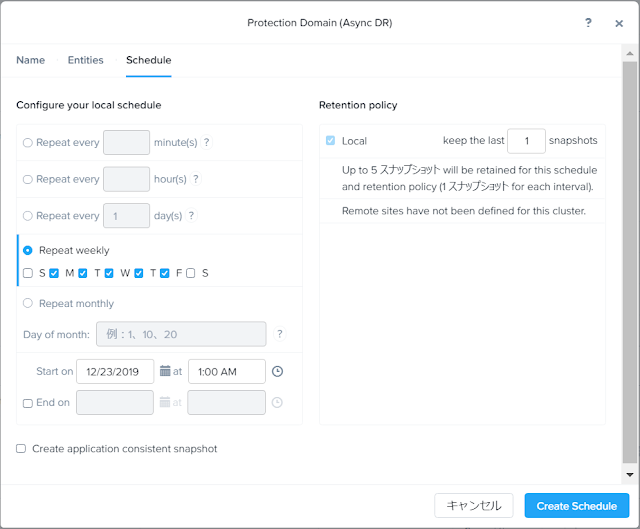Switch to the Name tab
This screenshot has width=640, height=529.
31,60
